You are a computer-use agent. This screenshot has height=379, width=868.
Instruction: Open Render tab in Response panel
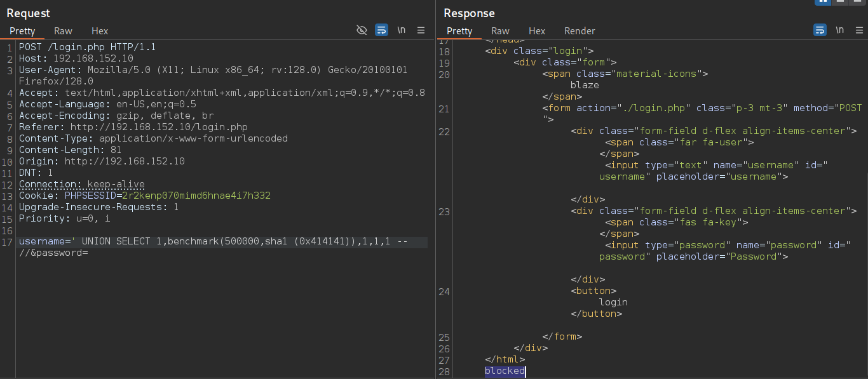point(580,30)
